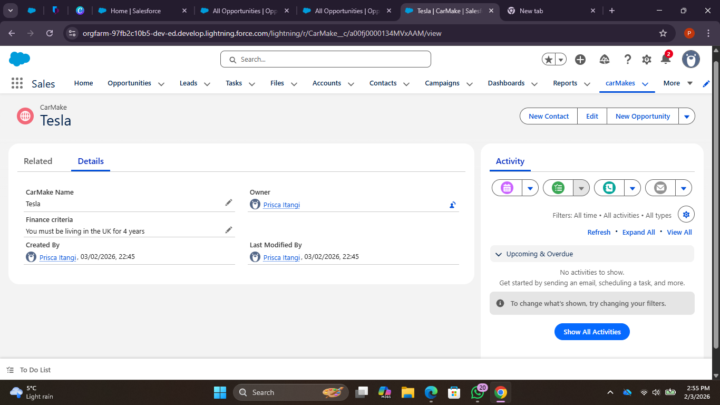Collapse the Upcoming & Overdue section
Screen dimensions: 720x405
(x=499, y=254)
